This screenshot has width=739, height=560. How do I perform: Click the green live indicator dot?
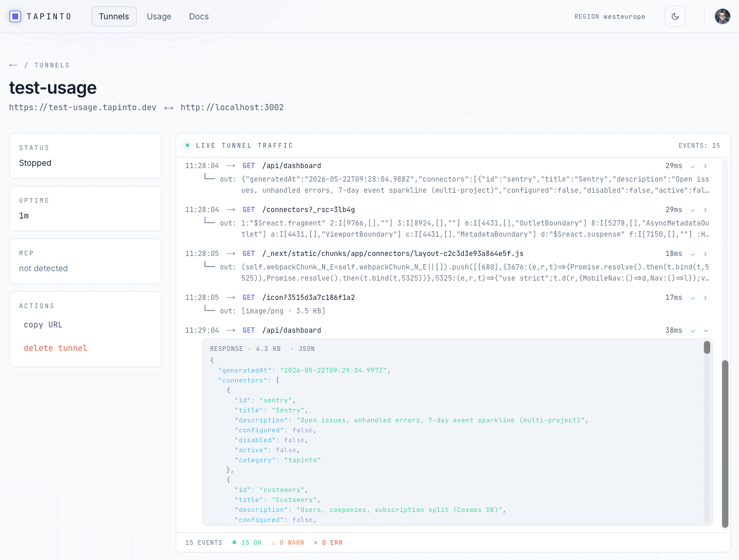tap(187, 145)
